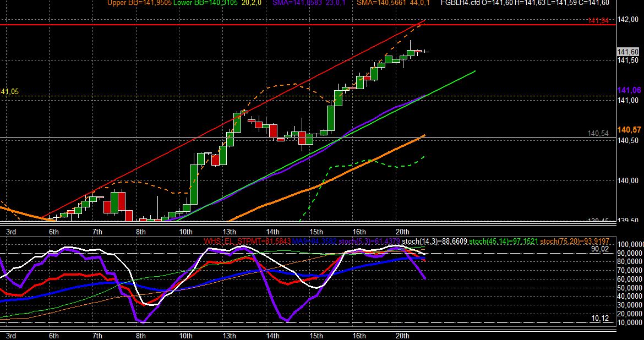The height and width of the screenshot is (340, 644).
Task: Click the red 141,94 resistance label
Action: click(x=598, y=20)
